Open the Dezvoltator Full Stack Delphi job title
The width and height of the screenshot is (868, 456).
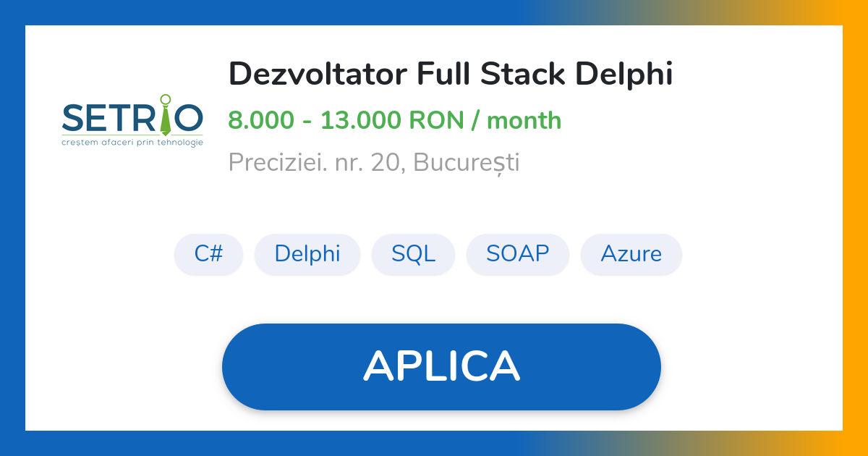point(451,72)
